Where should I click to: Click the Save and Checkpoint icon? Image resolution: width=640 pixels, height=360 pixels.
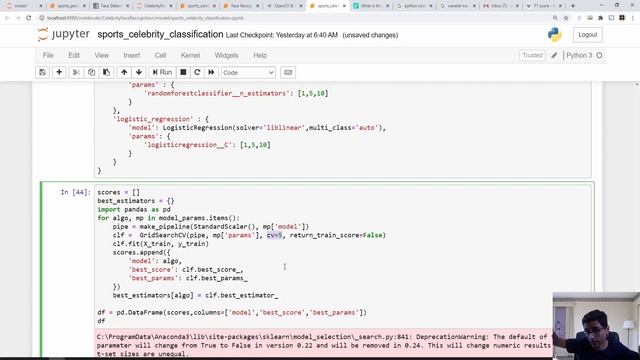42,72
